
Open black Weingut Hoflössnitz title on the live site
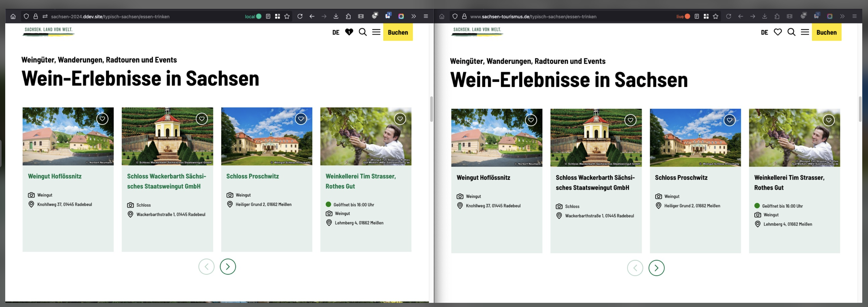pos(483,178)
